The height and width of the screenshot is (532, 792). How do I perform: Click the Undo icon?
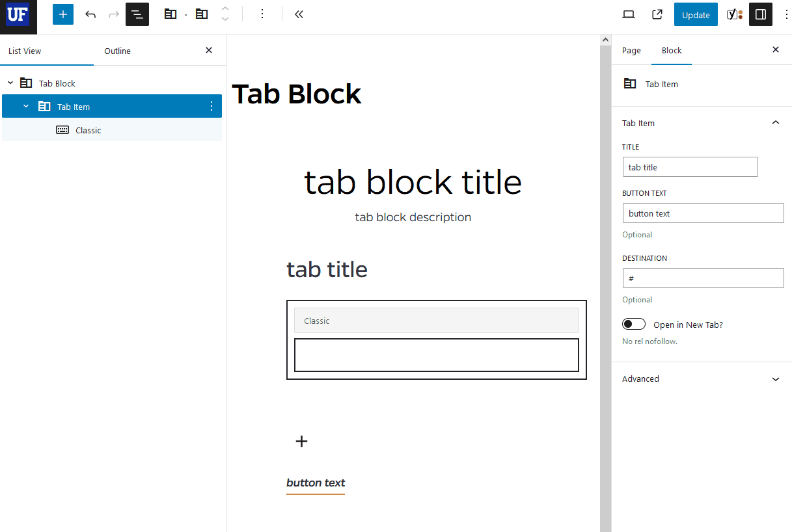click(90, 14)
